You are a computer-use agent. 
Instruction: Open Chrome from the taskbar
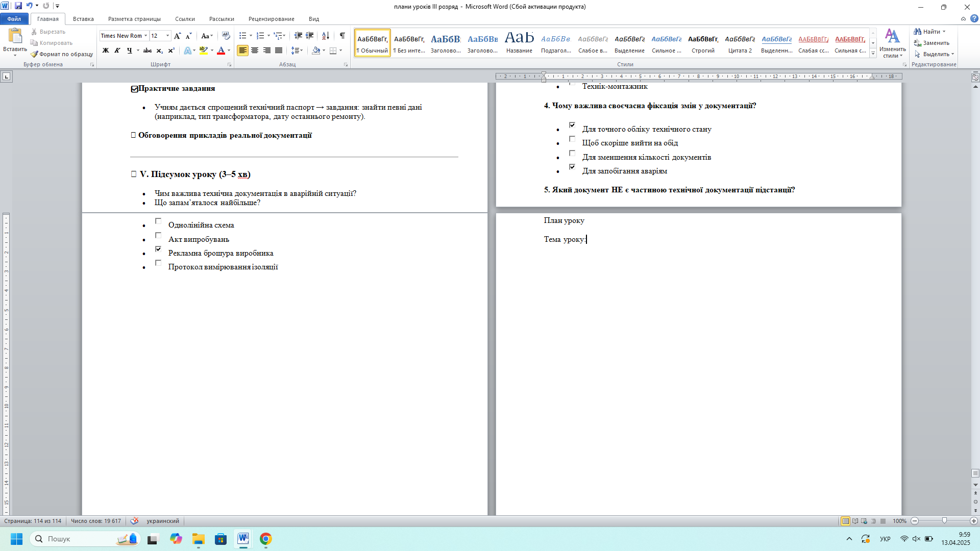265,539
